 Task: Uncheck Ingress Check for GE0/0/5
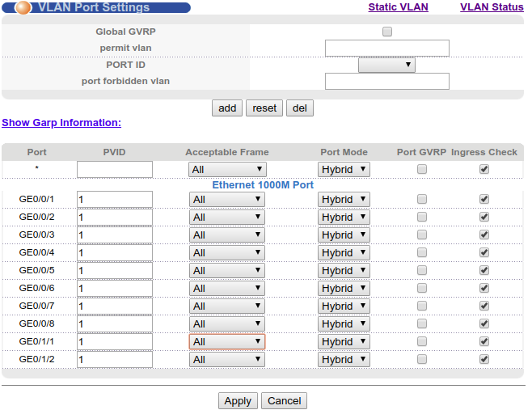pos(484,270)
